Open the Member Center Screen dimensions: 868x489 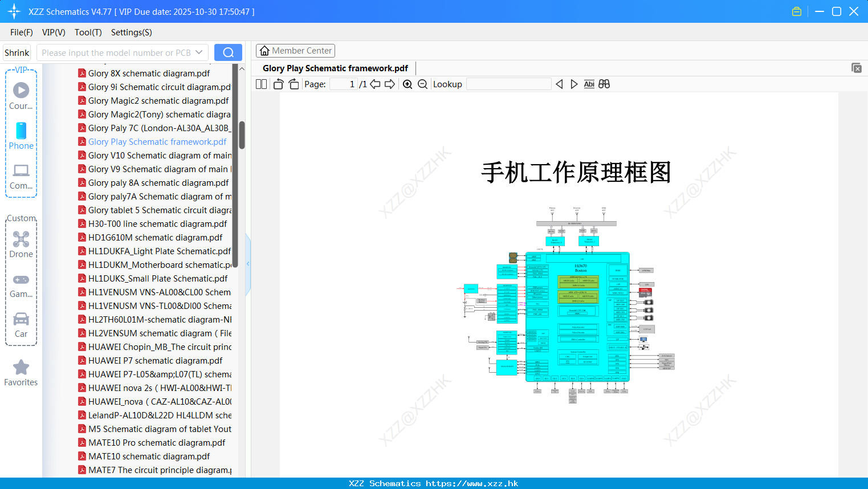point(295,51)
